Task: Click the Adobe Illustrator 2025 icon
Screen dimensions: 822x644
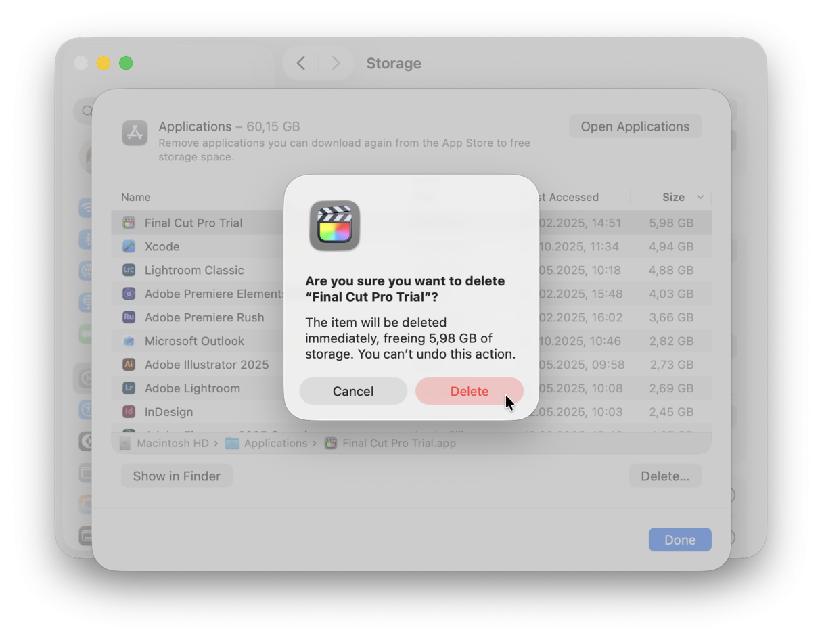Action: (130, 365)
